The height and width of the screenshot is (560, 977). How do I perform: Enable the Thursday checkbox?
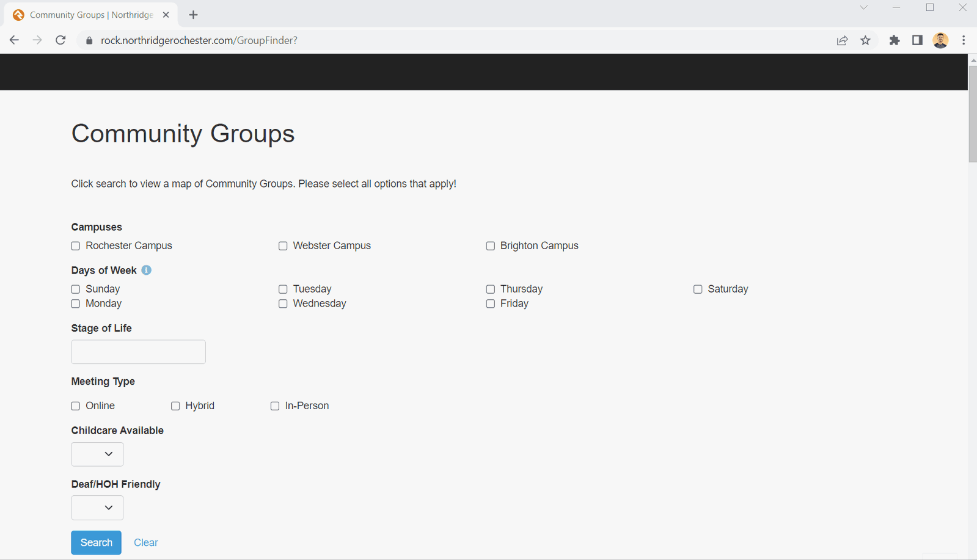click(490, 289)
